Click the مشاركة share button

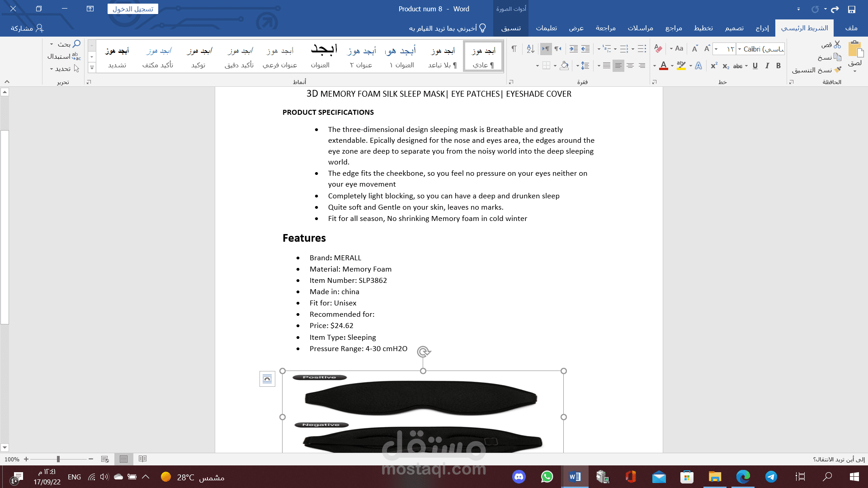click(x=27, y=28)
